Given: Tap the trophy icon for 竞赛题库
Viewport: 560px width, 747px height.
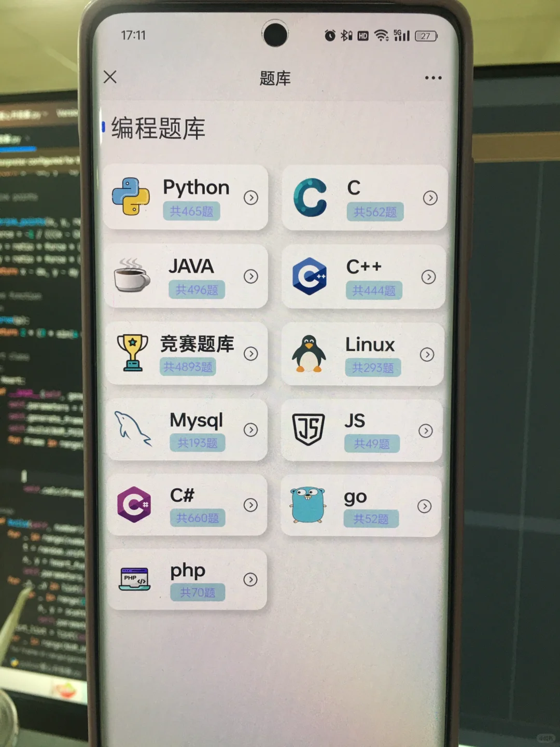Looking at the screenshot, I should 133,353.
